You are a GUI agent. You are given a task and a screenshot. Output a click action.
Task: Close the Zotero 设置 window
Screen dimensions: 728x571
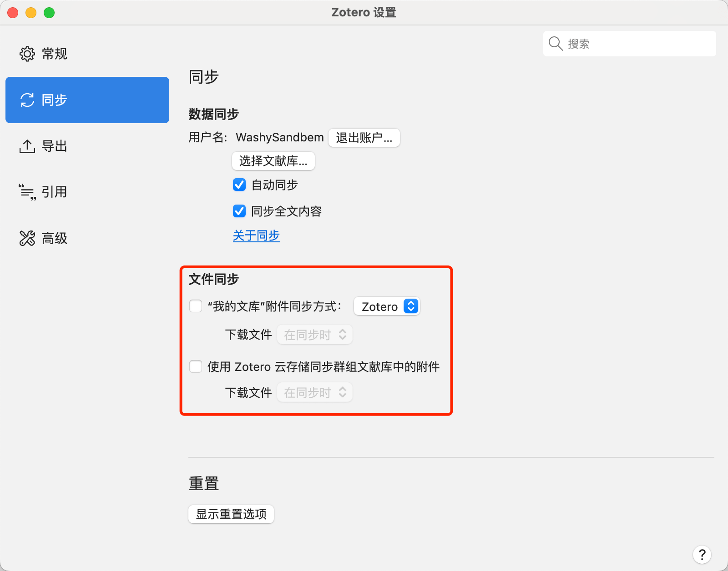[x=13, y=13]
